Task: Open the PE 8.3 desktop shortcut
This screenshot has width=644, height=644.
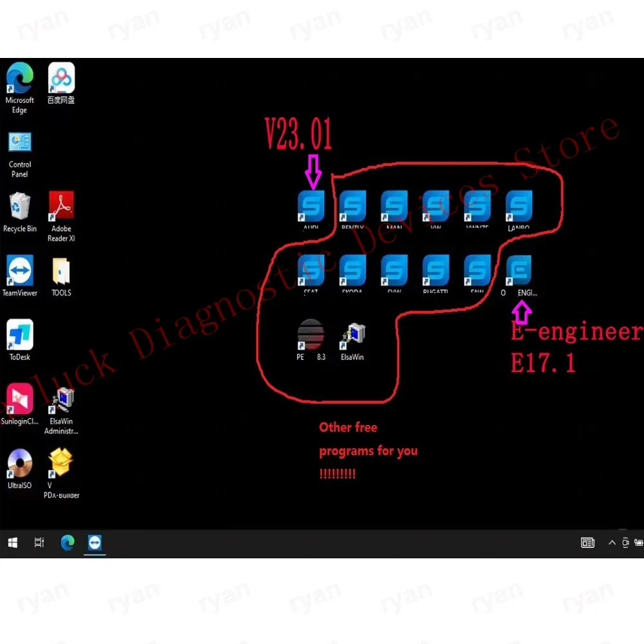Action: click(x=311, y=340)
